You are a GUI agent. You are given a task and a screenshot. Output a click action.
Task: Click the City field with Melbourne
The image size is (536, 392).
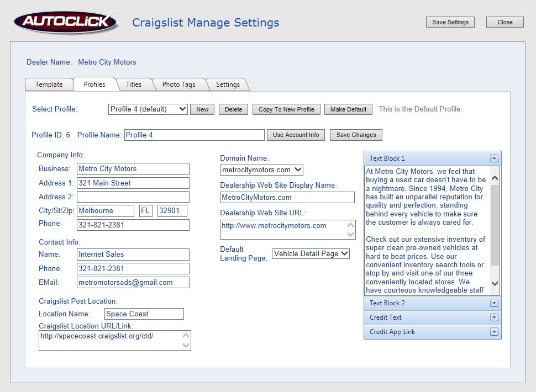click(106, 211)
